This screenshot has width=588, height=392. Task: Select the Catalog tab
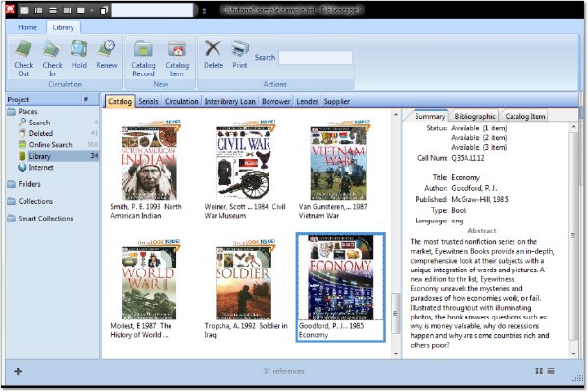pos(120,101)
